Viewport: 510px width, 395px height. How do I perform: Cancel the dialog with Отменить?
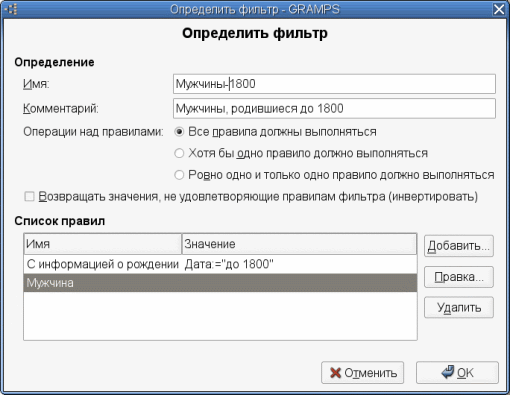pos(363,372)
